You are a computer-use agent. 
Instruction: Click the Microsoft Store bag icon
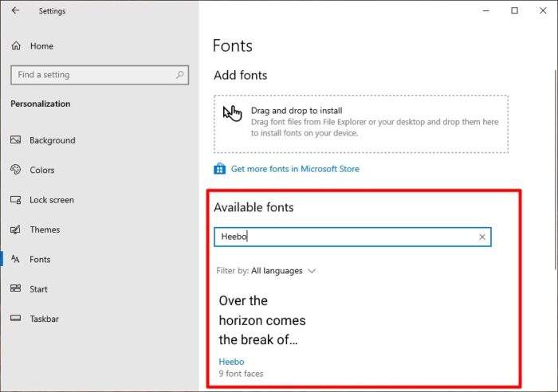click(219, 169)
